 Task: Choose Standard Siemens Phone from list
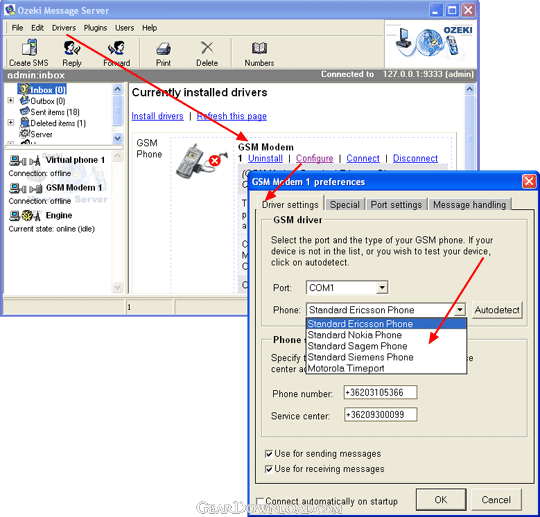(x=386, y=357)
